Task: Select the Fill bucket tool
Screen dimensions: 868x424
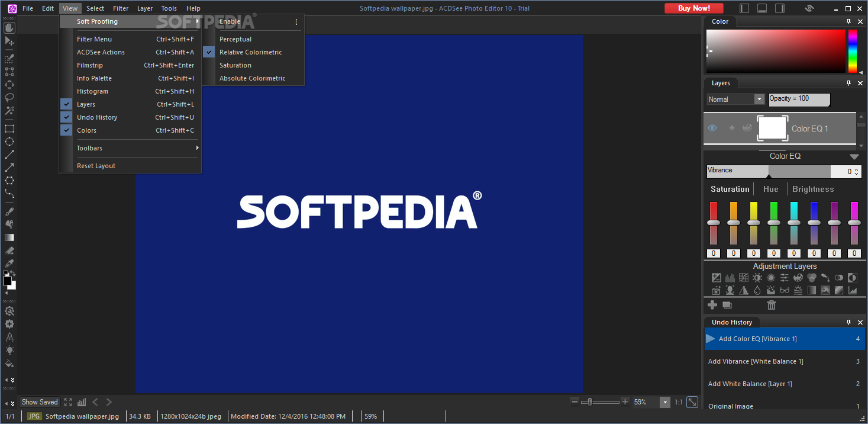Action: coord(9,363)
